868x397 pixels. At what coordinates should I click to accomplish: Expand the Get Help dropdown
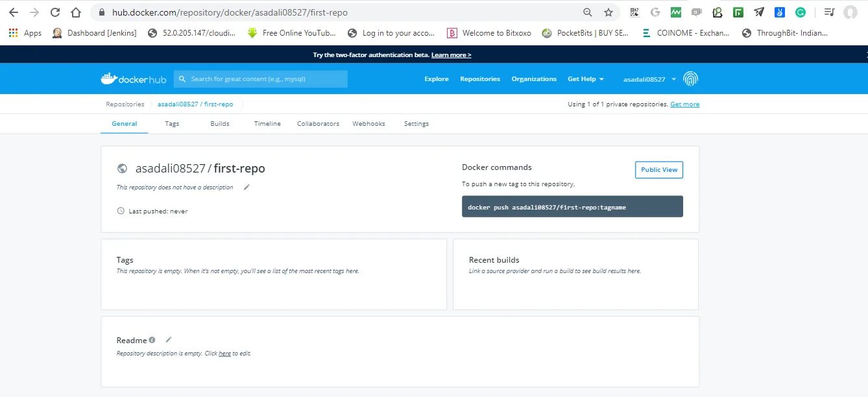pyautogui.click(x=586, y=79)
